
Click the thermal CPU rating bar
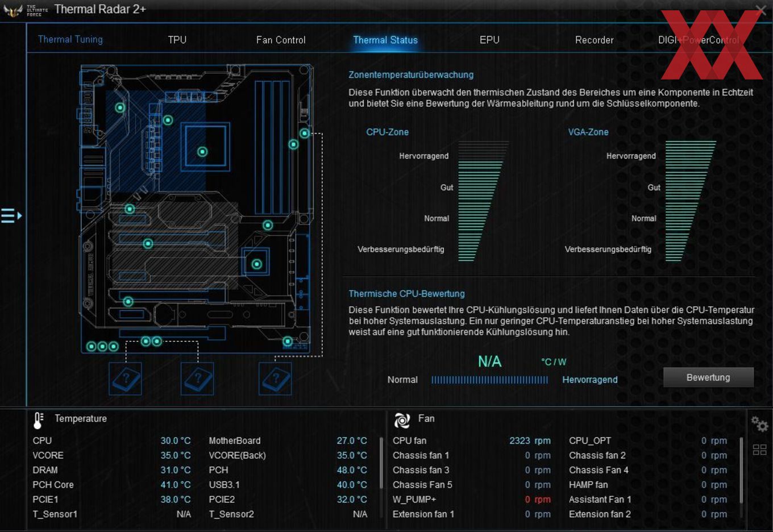489,380
